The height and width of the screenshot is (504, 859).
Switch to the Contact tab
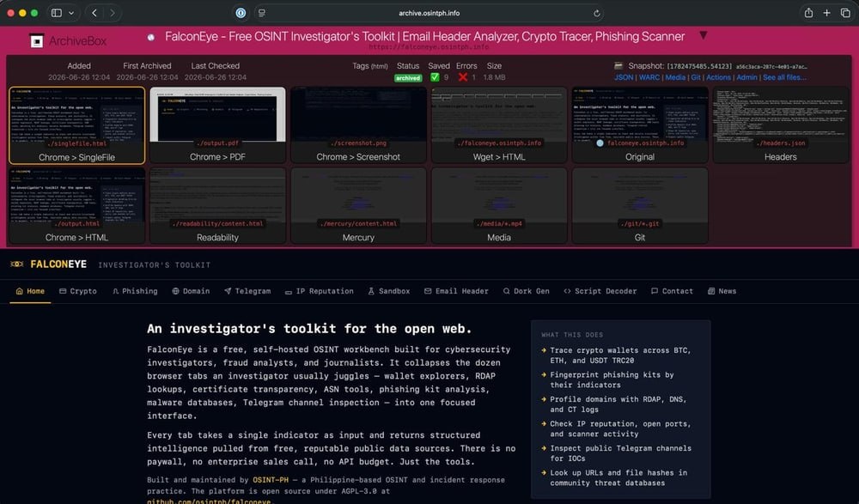[673, 291]
